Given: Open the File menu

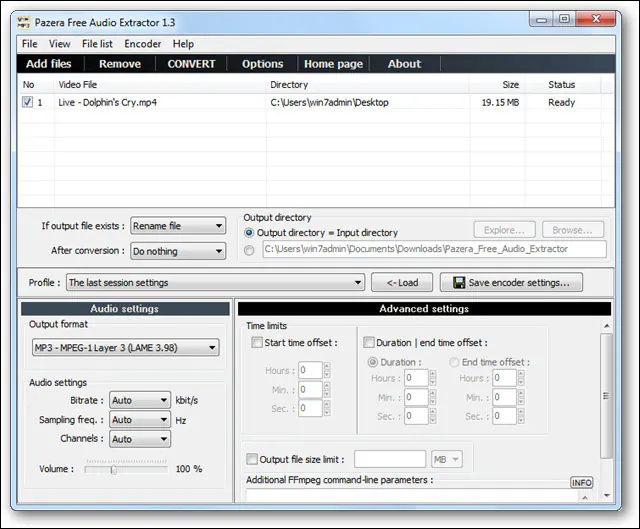Looking at the screenshot, I should coord(29,44).
